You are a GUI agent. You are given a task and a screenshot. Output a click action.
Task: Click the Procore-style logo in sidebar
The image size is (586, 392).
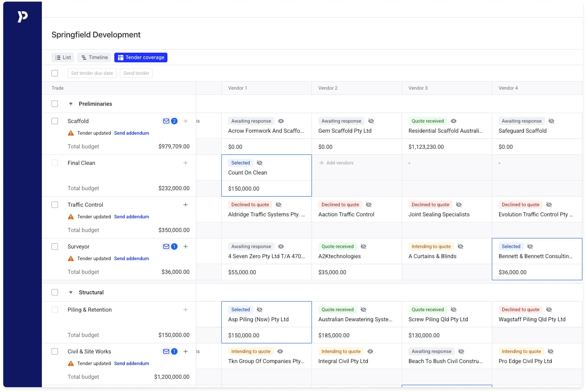pos(23,17)
